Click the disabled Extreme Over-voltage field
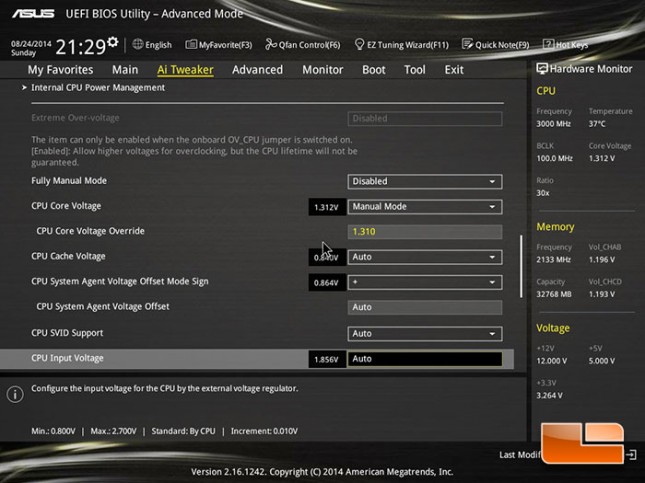The width and height of the screenshot is (645, 483). coord(425,118)
